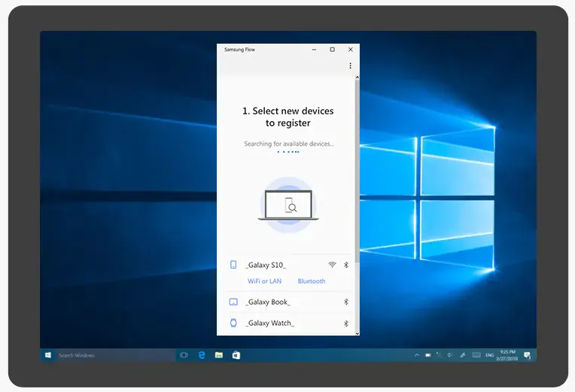The height and width of the screenshot is (392, 575).
Task: Click 'Searching for available devices...' text
Action: tap(289, 144)
